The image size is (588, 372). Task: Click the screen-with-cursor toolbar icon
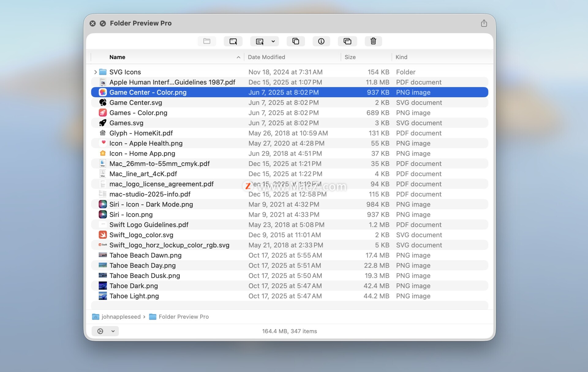coord(233,41)
